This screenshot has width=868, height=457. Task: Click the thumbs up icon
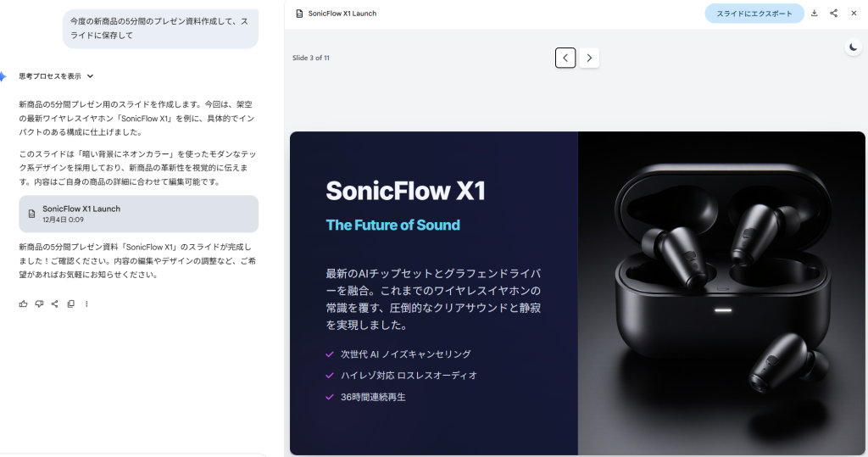(23, 304)
